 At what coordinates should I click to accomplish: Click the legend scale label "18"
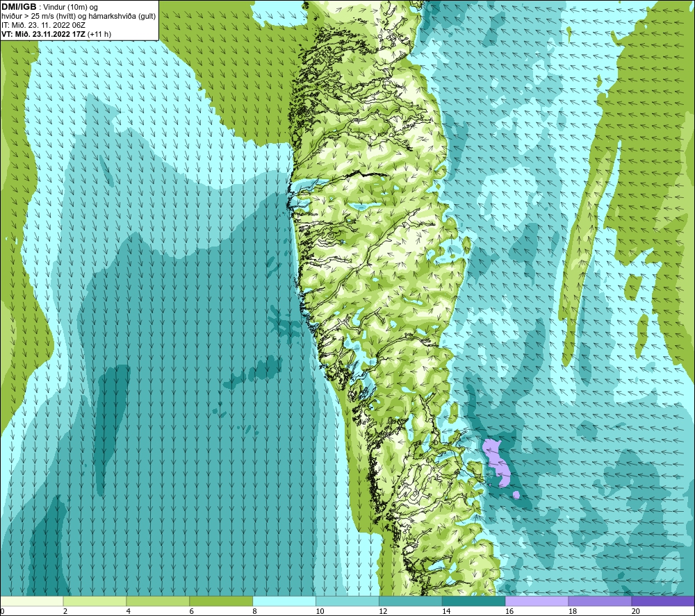pyautogui.click(x=572, y=612)
